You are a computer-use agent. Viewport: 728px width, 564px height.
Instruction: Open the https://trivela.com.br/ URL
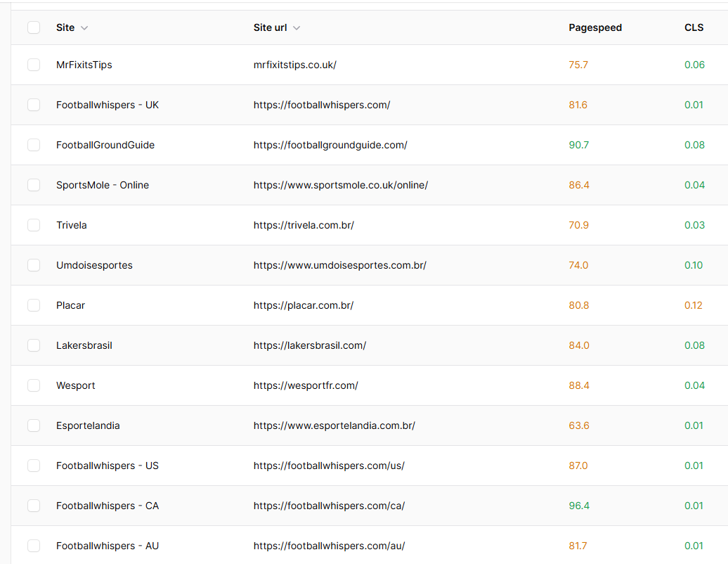[x=304, y=225]
